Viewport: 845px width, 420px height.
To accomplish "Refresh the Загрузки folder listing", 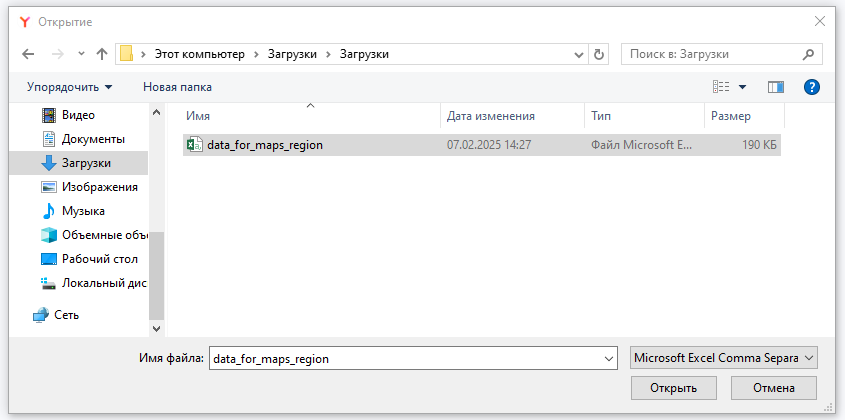I will 599,54.
